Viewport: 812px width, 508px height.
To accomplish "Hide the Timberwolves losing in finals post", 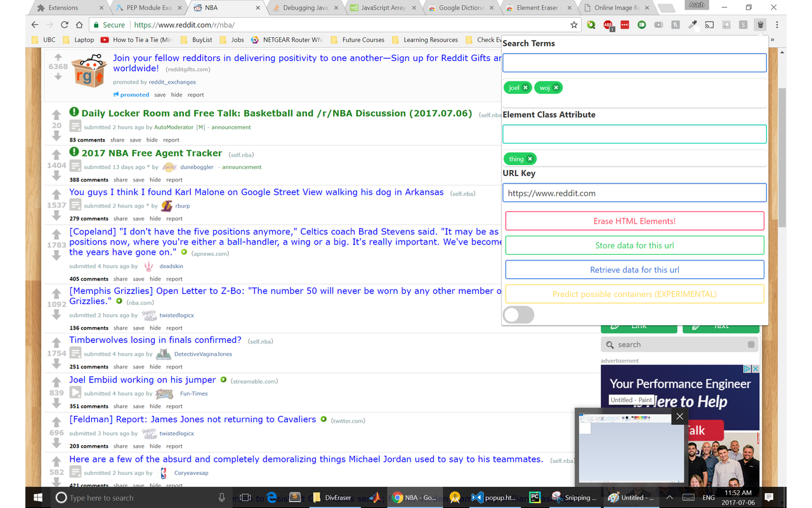I will (155, 366).
